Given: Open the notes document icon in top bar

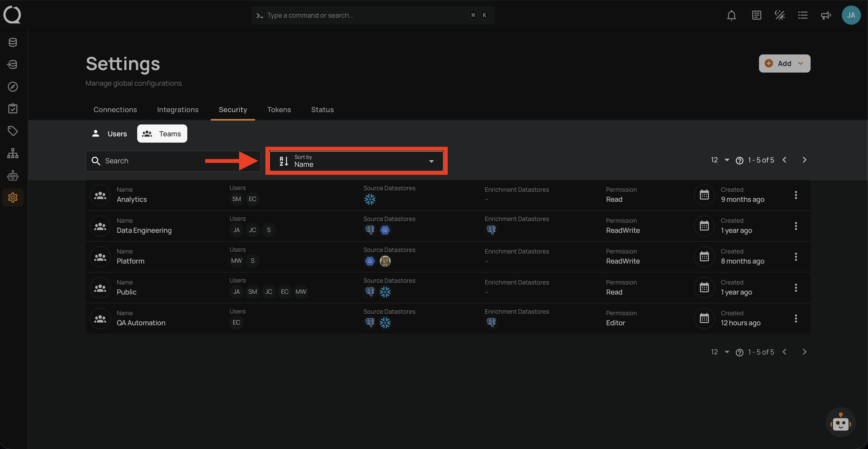Looking at the screenshot, I should (x=756, y=15).
